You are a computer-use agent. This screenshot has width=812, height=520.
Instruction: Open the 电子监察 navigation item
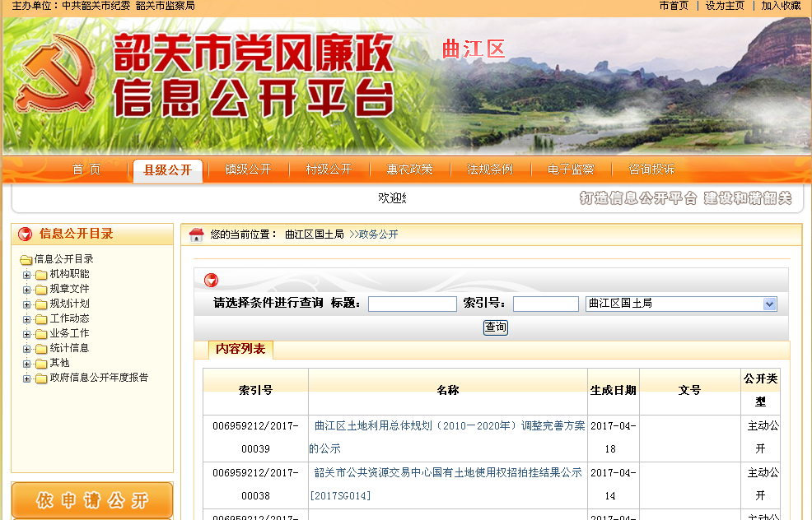tap(571, 169)
